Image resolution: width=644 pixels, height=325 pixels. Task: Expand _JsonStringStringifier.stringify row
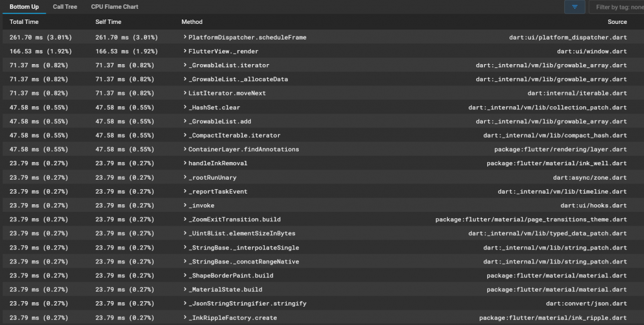pyautogui.click(x=185, y=304)
